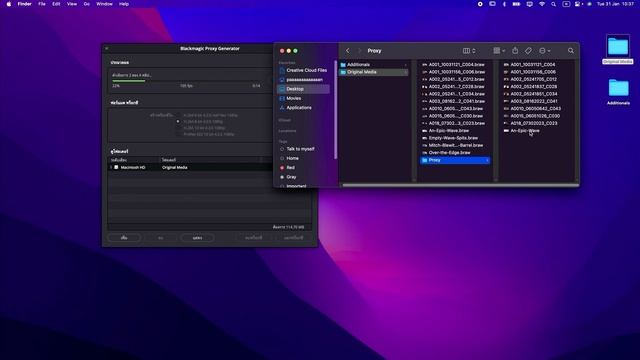Click the chevron on the Proxy folder row

coord(487,160)
